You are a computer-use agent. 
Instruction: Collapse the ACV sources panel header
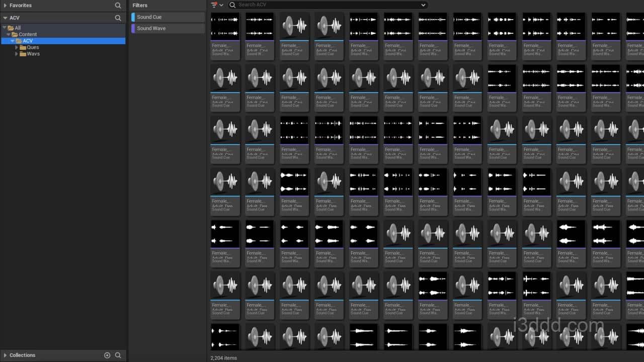coord(5,18)
